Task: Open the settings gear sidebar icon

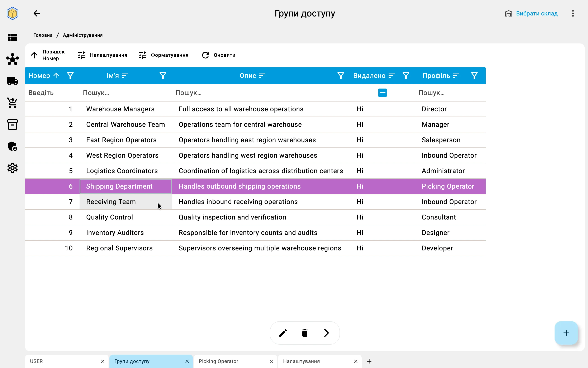Action: [x=12, y=168]
